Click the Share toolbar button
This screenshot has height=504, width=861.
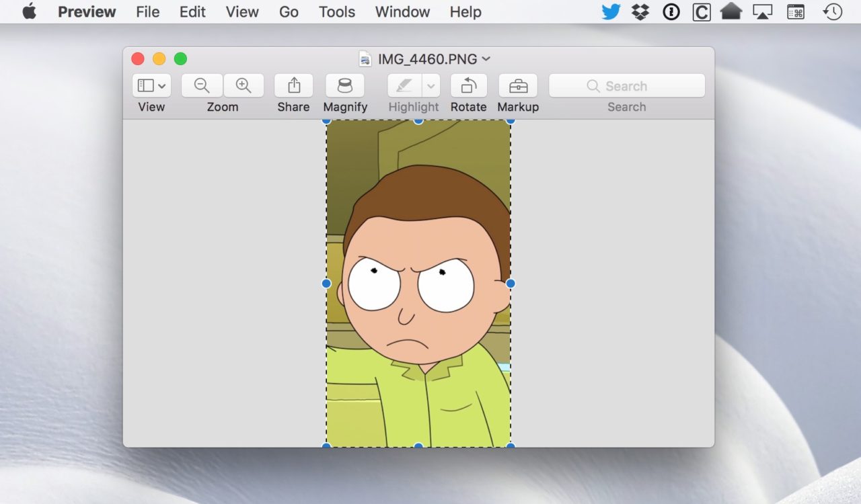[x=294, y=85]
